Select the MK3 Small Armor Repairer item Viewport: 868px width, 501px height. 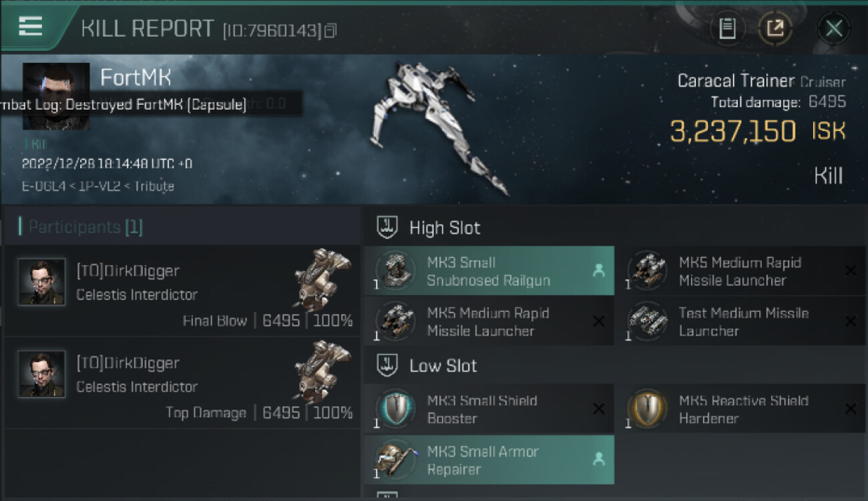tap(489, 460)
